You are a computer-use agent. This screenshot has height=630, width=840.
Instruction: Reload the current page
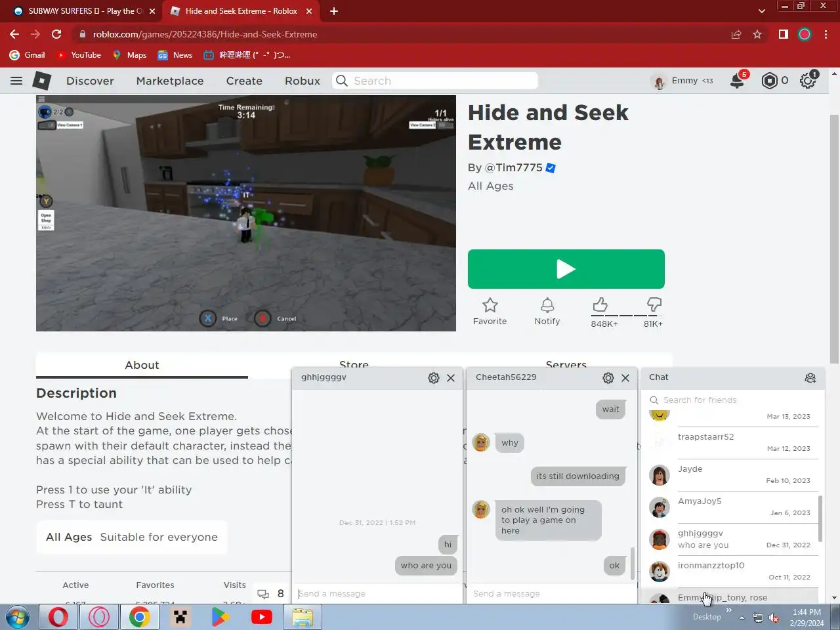(56, 34)
